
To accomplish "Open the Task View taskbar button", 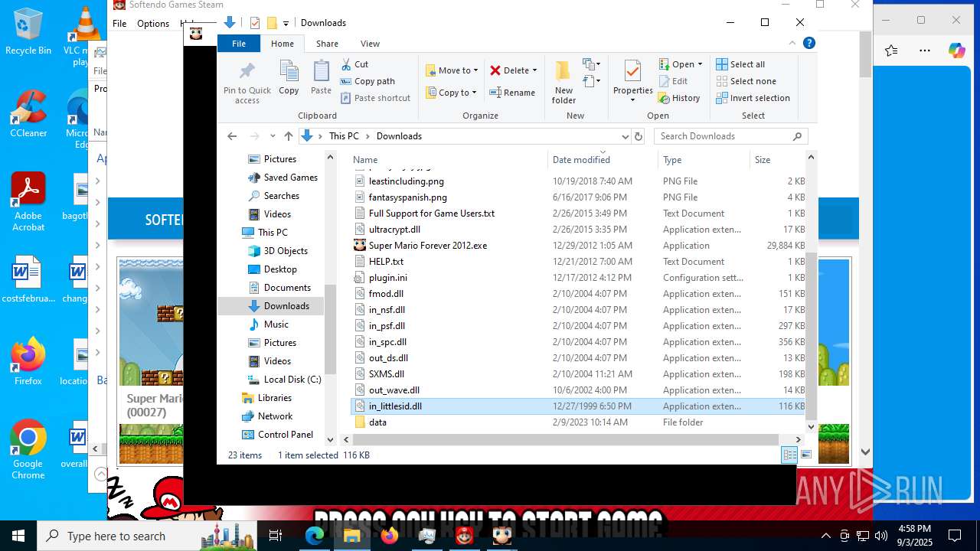I will (x=276, y=536).
